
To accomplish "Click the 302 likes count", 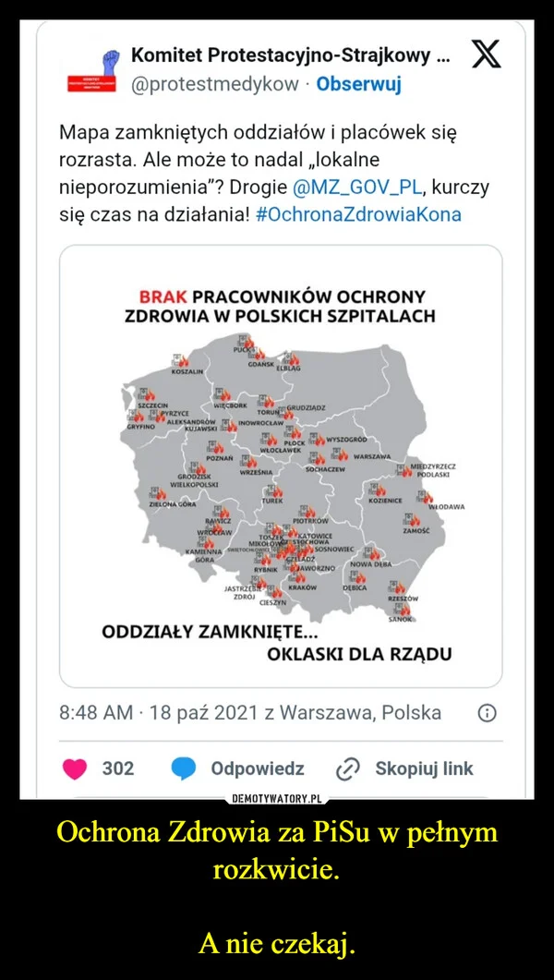I will pyautogui.click(x=118, y=768).
